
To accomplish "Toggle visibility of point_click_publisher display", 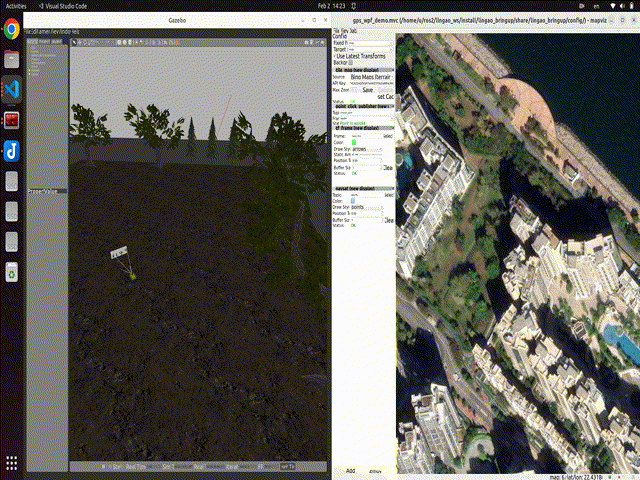I will pyautogui.click(x=334, y=106).
